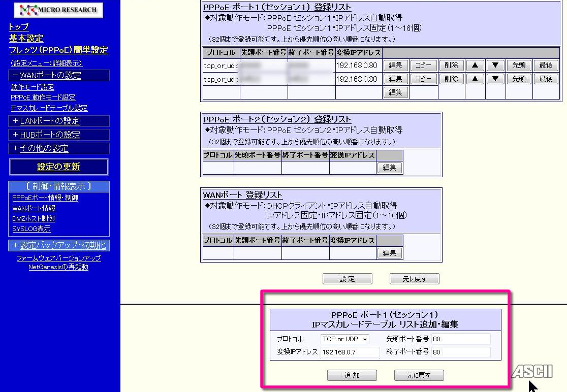Click 編集 in PPPoE ポート2 list
Image resolution: width=567 pixels, height=392 pixels.
[390, 168]
